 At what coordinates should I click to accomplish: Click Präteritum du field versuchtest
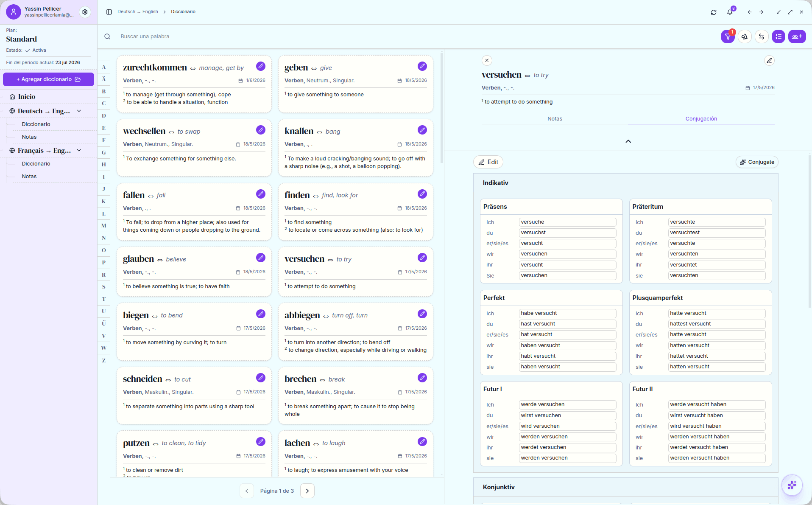coord(717,233)
